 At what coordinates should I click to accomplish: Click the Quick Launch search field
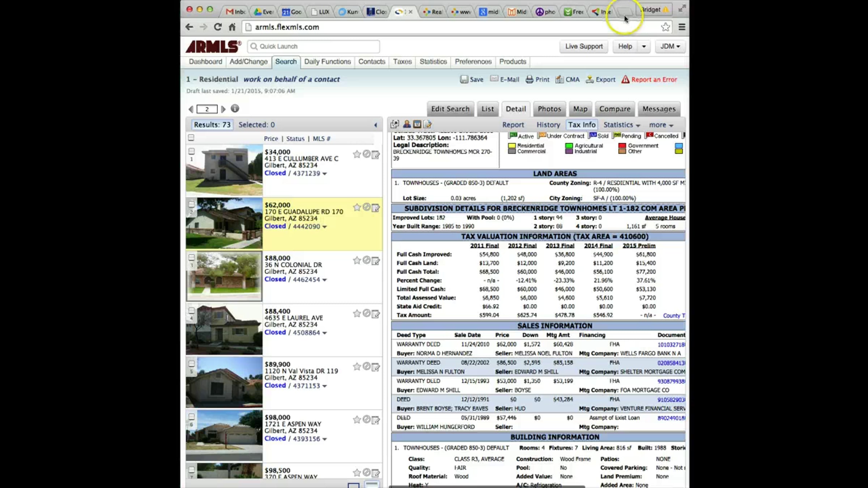(314, 46)
